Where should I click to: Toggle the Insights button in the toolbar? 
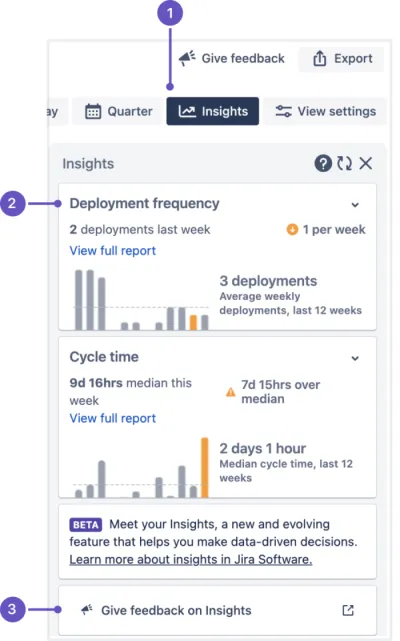coord(213,111)
